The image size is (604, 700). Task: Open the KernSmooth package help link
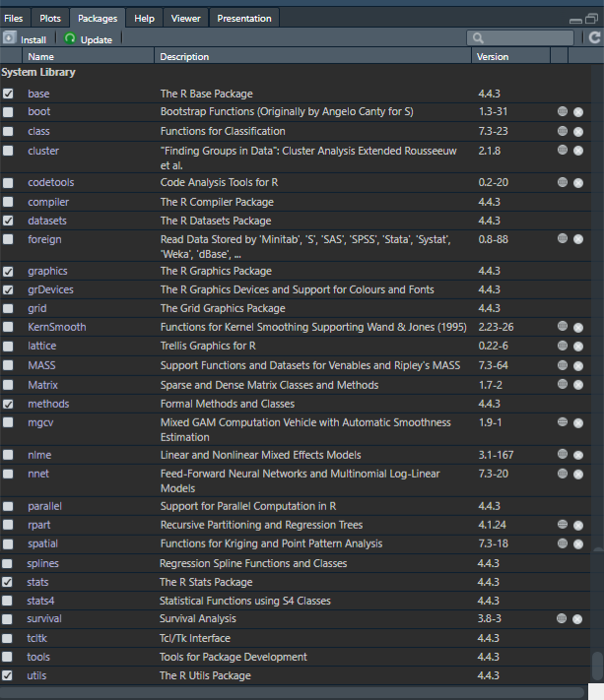coord(56,327)
